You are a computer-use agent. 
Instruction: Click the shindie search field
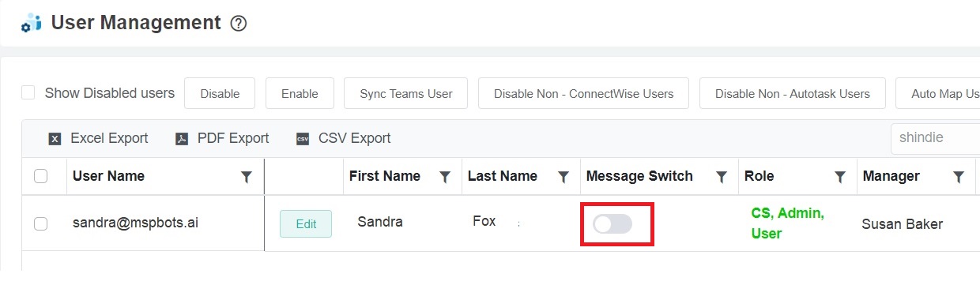click(x=935, y=138)
